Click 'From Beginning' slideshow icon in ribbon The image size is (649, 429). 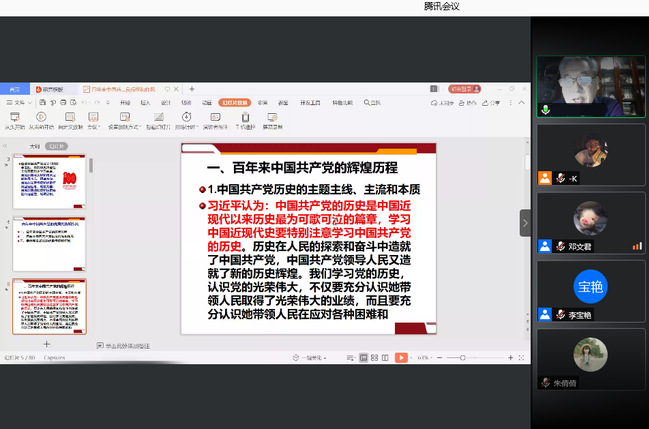coord(15,117)
